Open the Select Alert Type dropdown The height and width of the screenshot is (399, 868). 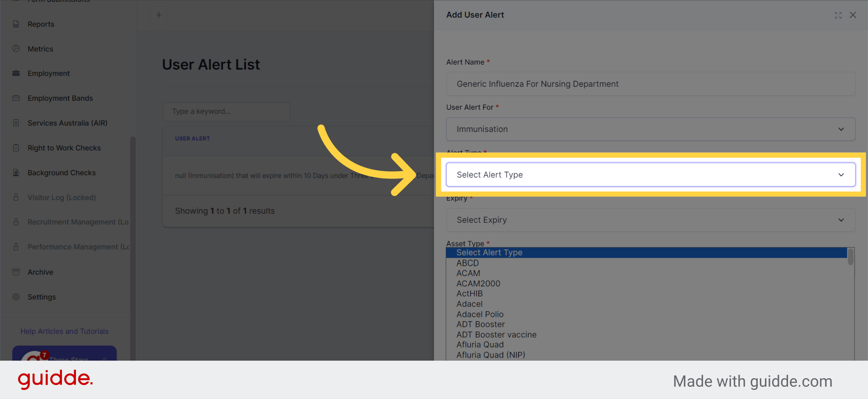point(651,174)
